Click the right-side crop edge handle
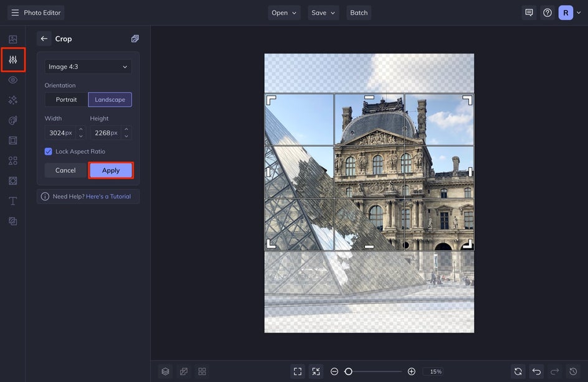 coord(470,172)
